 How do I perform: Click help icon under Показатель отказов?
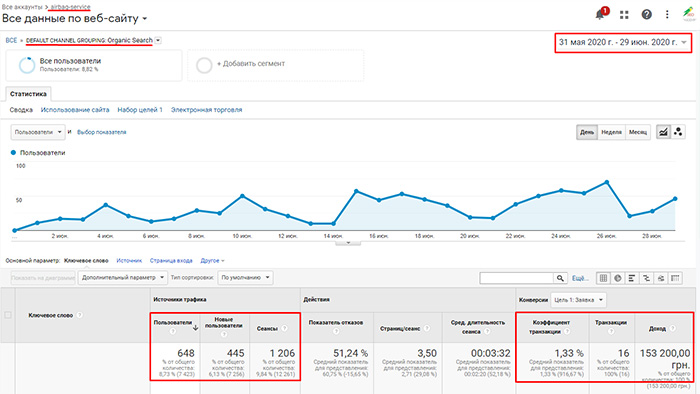click(336, 332)
